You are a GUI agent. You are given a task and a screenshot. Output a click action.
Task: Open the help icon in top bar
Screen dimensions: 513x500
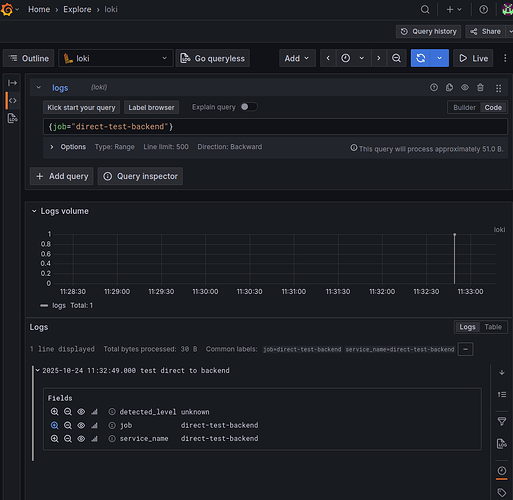click(x=483, y=9)
